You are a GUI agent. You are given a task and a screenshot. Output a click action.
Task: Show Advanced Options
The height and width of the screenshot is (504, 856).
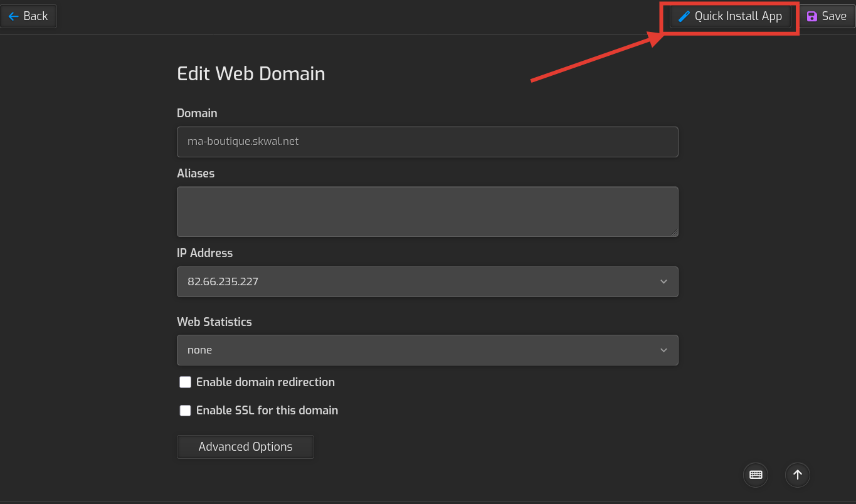coord(245,446)
